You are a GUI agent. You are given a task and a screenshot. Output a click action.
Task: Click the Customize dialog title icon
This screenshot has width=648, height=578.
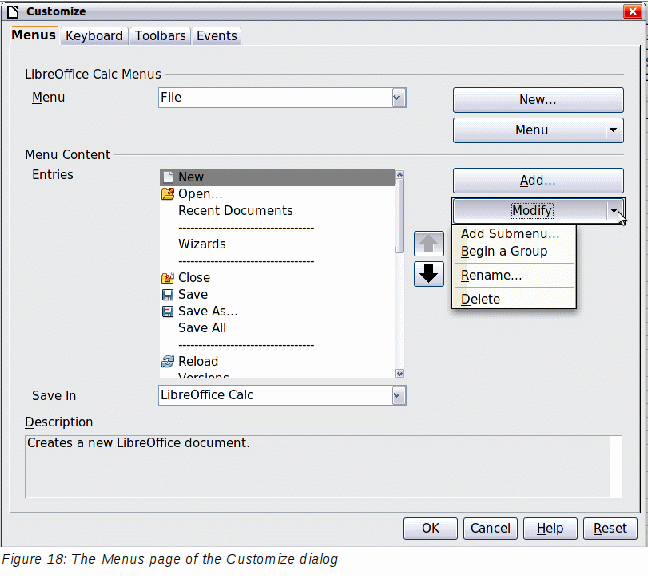click(12, 12)
